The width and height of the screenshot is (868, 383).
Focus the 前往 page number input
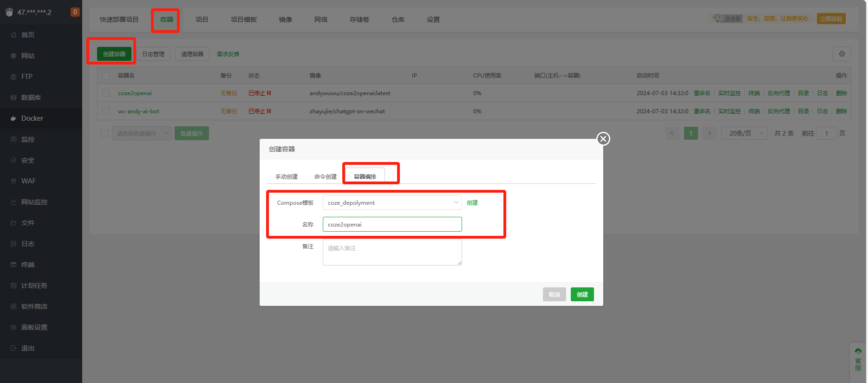point(827,133)
